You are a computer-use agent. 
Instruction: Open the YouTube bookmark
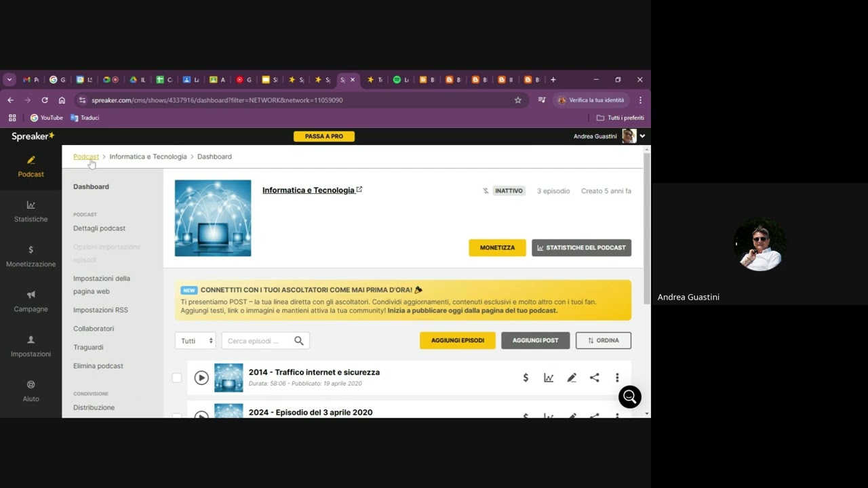coord(46,117)
